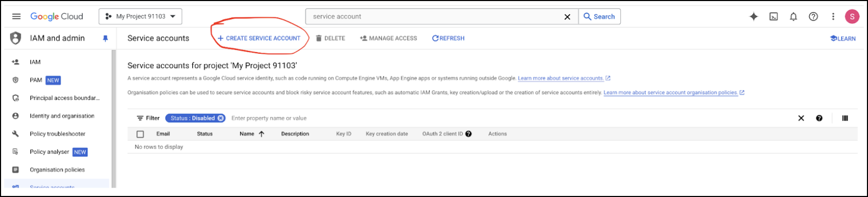Click the Search button
Viewport: 868px width, 197px height.
click(x=599, y=16)
